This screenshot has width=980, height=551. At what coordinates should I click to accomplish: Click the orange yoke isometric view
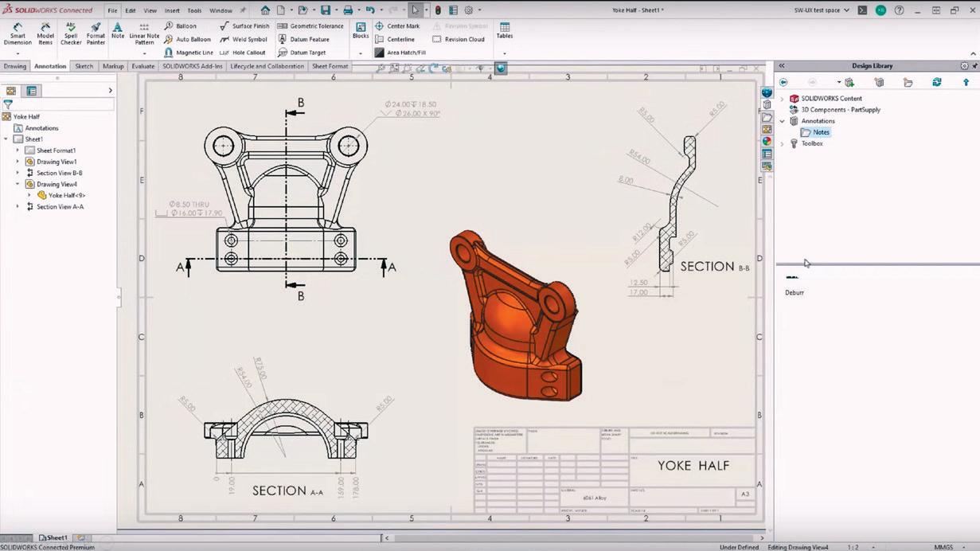tap(516, 315)
